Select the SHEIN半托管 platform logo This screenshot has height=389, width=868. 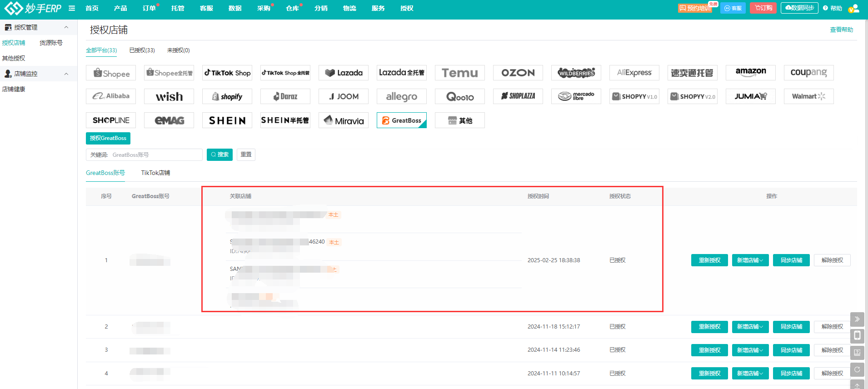pos(285,120)
